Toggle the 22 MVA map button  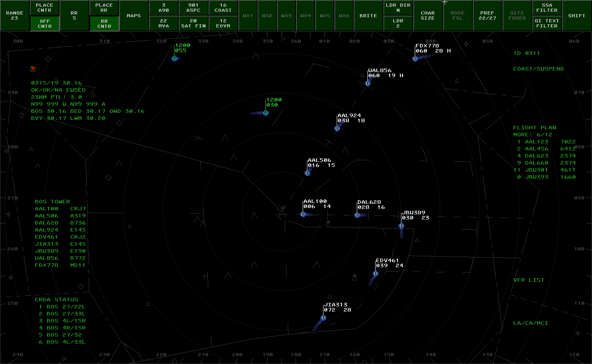click(163, 24)
